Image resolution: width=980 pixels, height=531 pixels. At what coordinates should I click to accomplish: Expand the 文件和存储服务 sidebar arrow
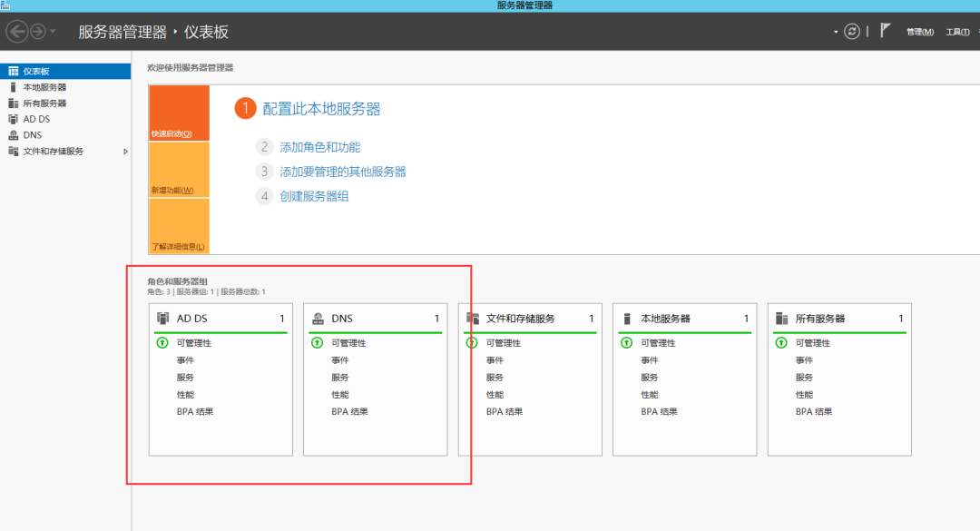coord(125,152)
